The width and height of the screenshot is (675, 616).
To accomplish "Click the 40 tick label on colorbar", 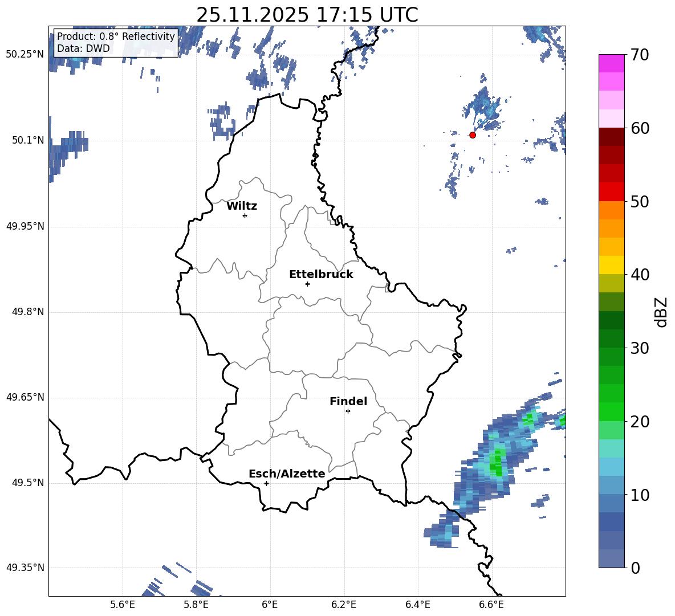I will [640, 275].
